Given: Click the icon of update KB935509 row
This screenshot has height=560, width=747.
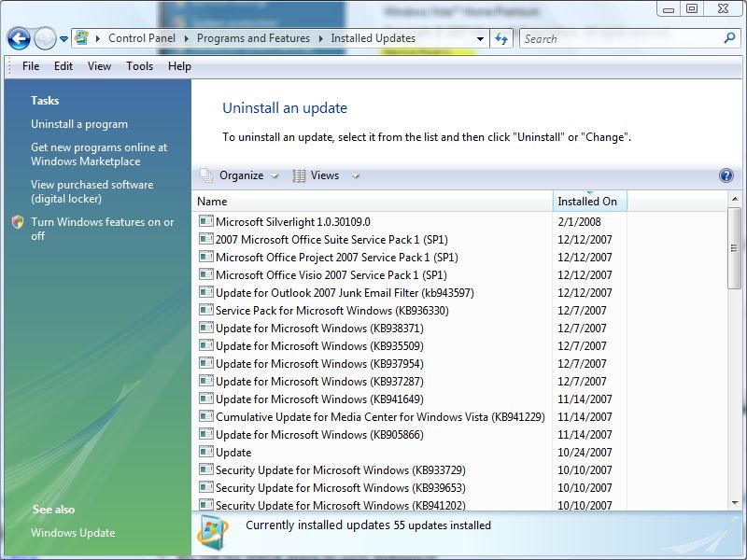Looking at the screenshot, I should tap(205, 345).
